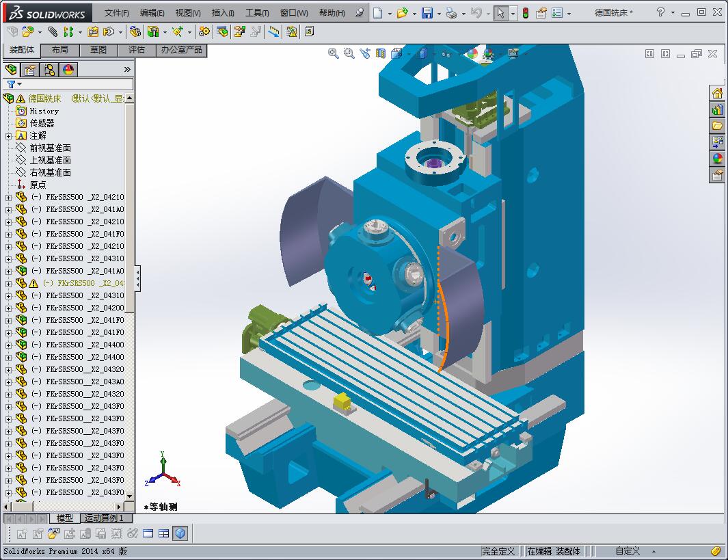This screenshot has width=728, height=560.
Task: Click the Open file folder icon
Action: coord(403,13)
